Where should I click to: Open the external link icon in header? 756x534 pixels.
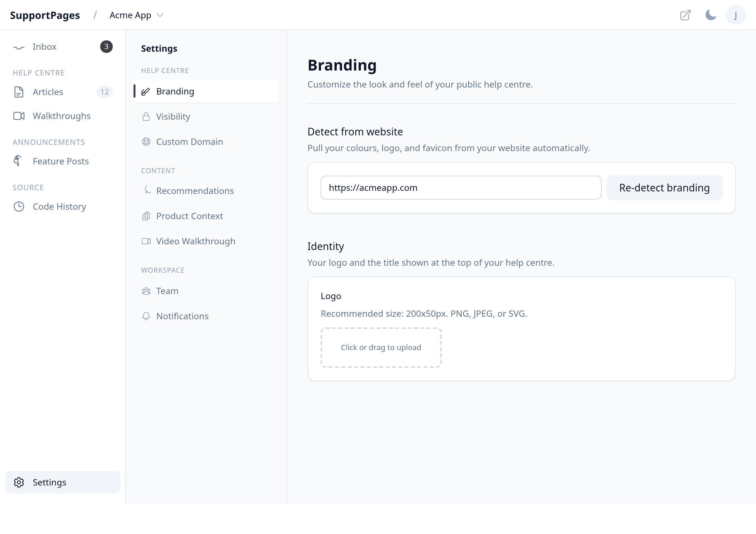[x=685, y=15]
